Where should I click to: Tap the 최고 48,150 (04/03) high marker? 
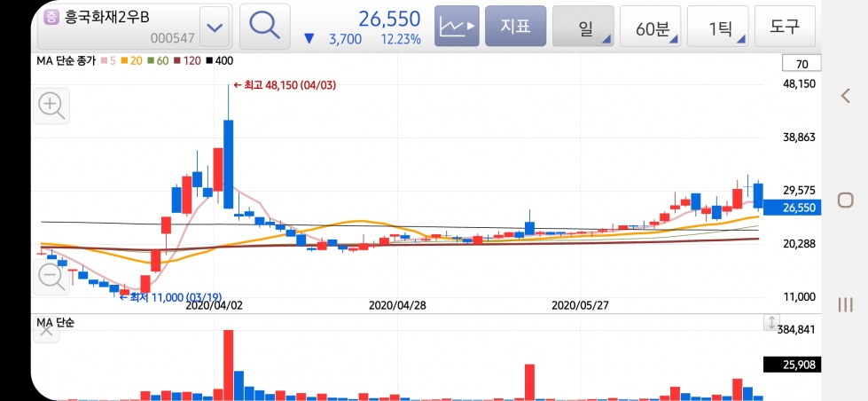285,85
